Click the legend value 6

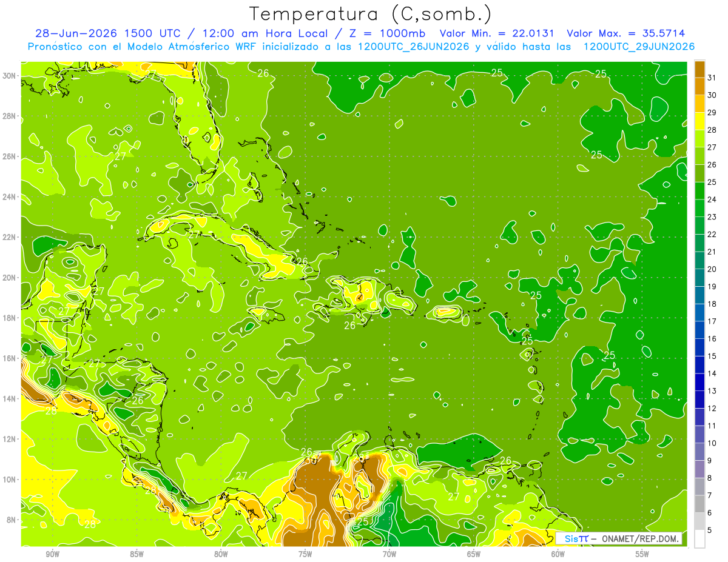(710, 513)
